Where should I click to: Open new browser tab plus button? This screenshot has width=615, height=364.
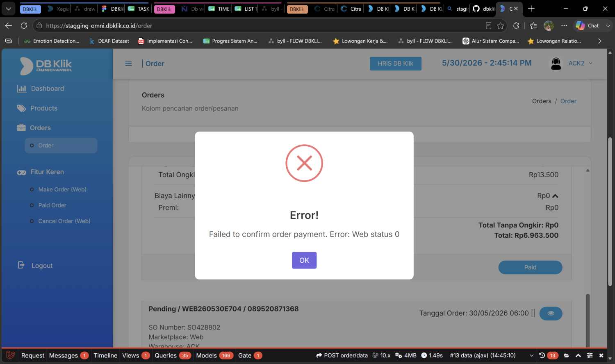(x=531, y=9)
